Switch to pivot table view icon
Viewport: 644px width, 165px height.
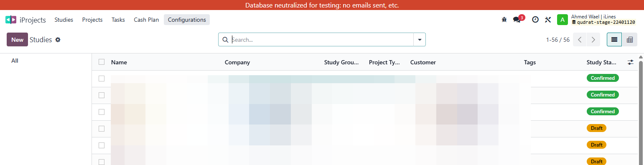tap(630, 40)
